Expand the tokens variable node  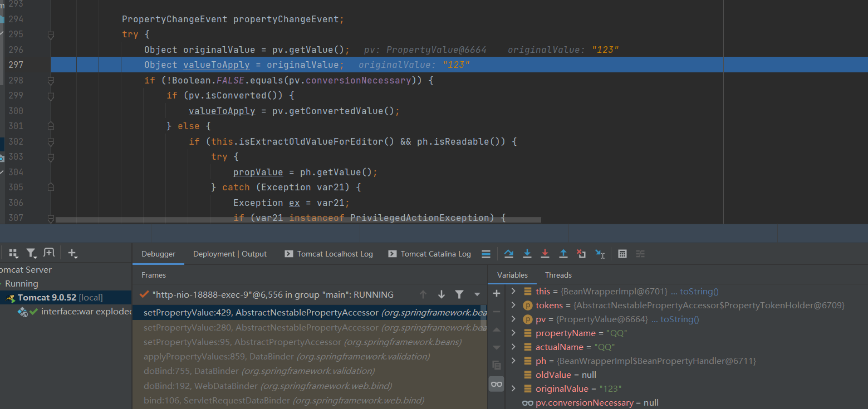point(513,305)
